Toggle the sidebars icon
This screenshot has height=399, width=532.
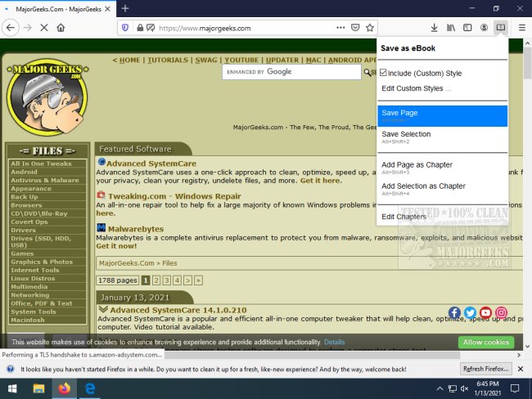coord(467,28)
